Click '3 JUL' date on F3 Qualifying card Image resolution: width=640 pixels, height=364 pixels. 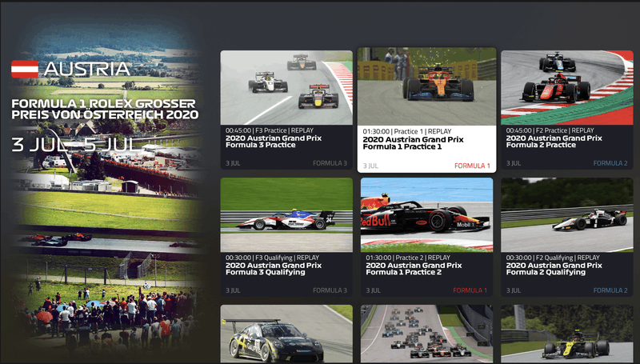click(233, 290)
